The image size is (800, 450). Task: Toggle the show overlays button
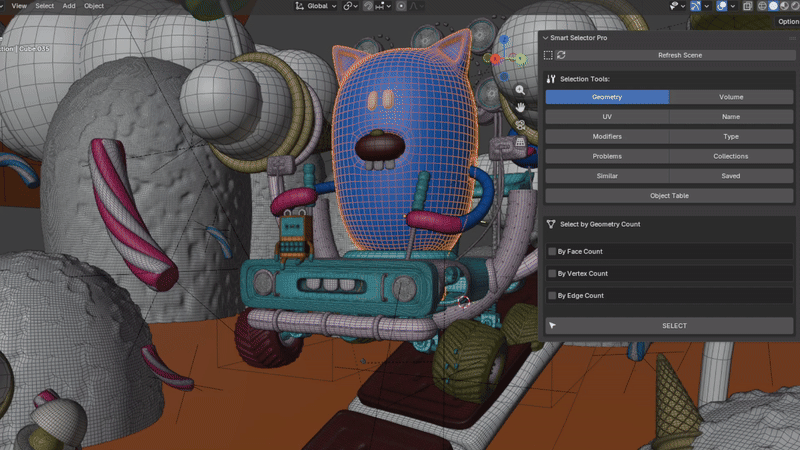[x=721, y=6]
